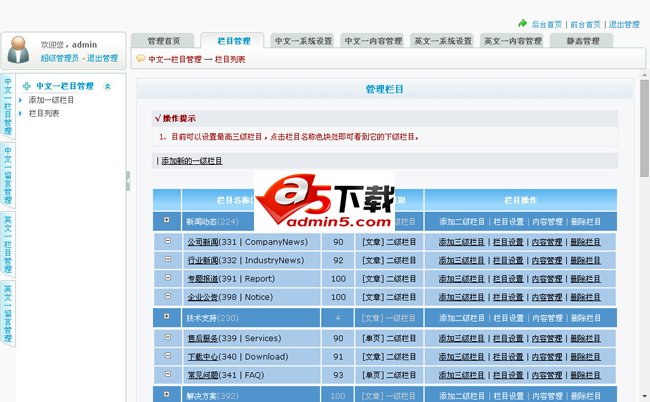Click the admin user avatar icon
650x402 pixels.
tap(18, 50)
